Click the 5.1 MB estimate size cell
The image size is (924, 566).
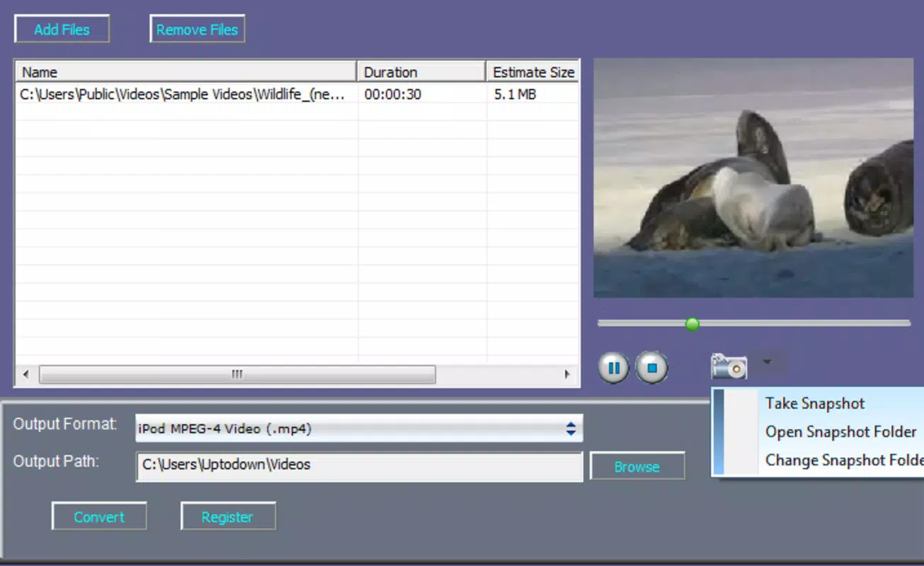515,93
